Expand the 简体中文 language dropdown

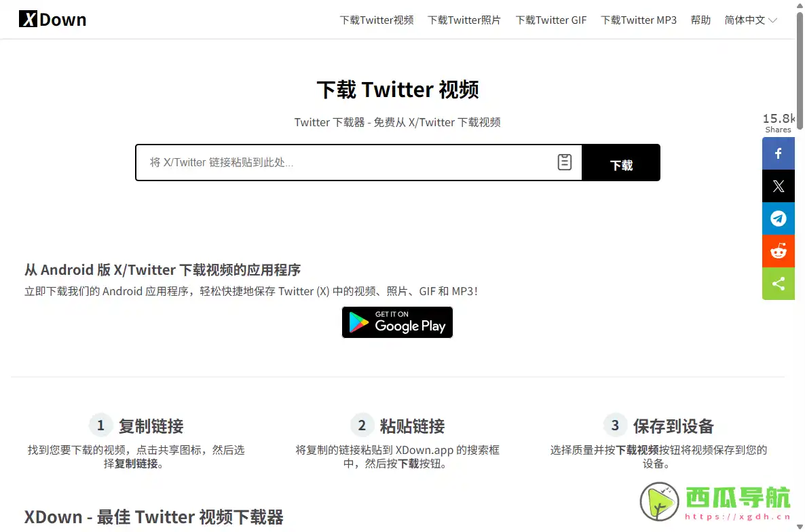(x=751, y=20)
